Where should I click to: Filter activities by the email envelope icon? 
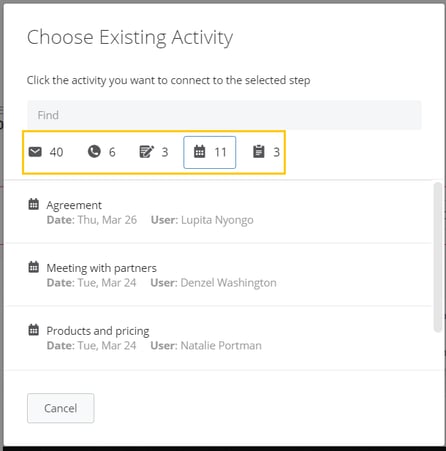click(35, 152)
